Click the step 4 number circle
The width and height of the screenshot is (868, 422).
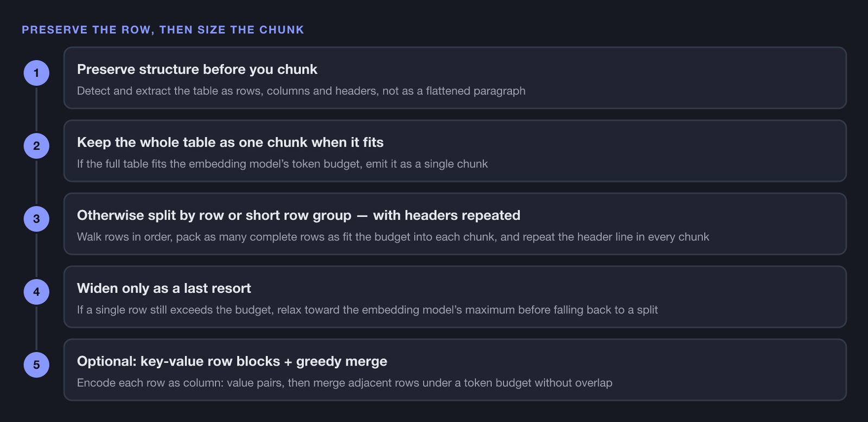[x=36, y=292]
